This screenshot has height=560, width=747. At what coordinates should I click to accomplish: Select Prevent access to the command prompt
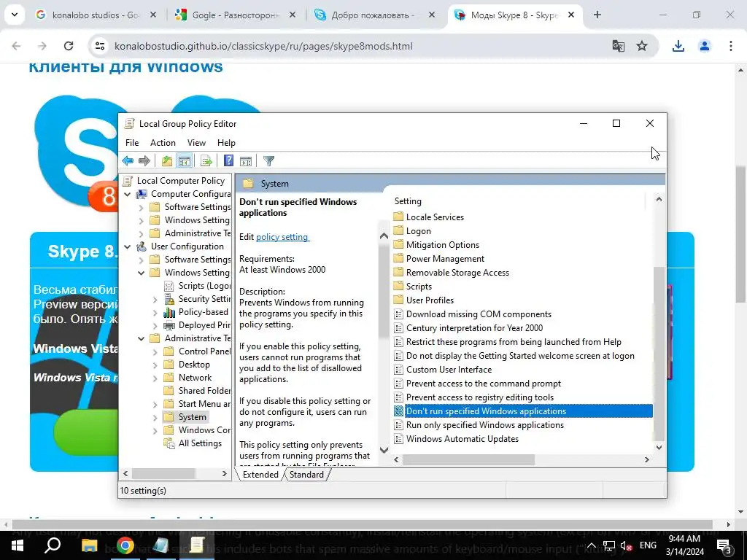click(x=484, y=384)
